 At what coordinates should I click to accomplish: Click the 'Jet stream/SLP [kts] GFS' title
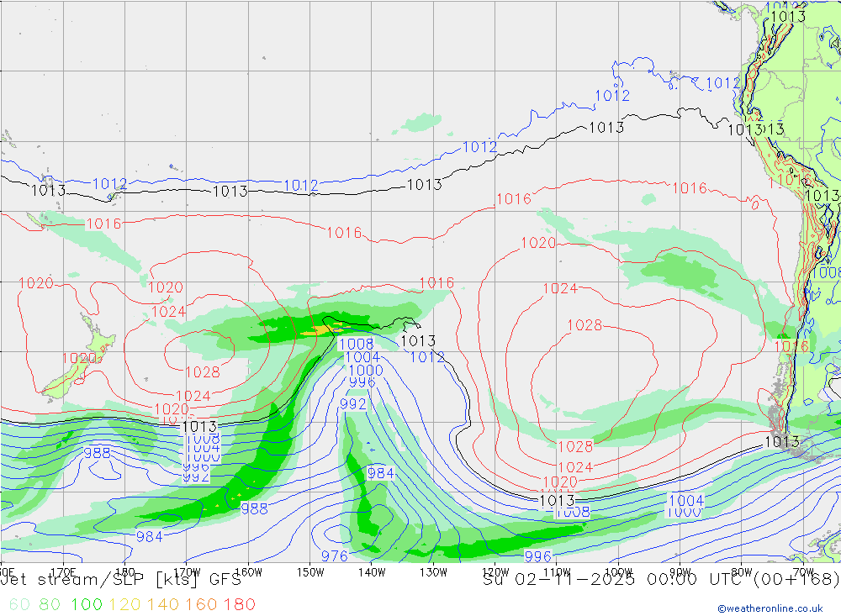pyautogui.click(x=120, y=580)
